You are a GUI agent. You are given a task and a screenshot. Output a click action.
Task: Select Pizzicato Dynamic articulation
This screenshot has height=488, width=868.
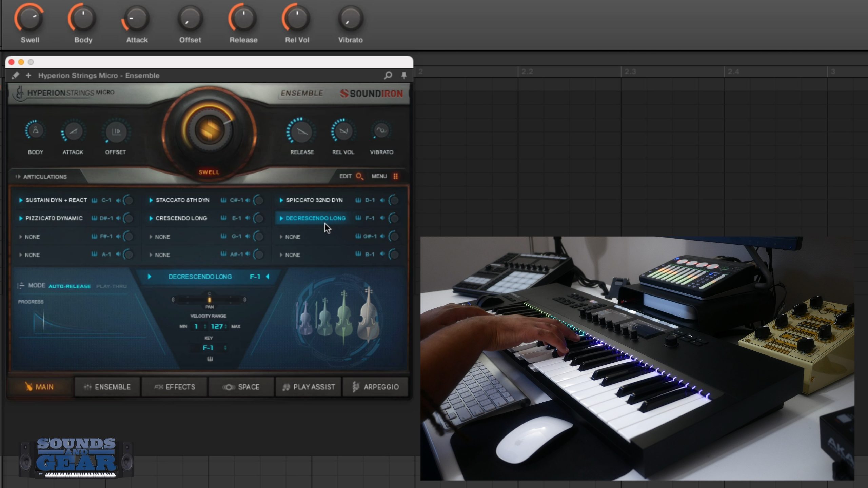tap(54, 218)
